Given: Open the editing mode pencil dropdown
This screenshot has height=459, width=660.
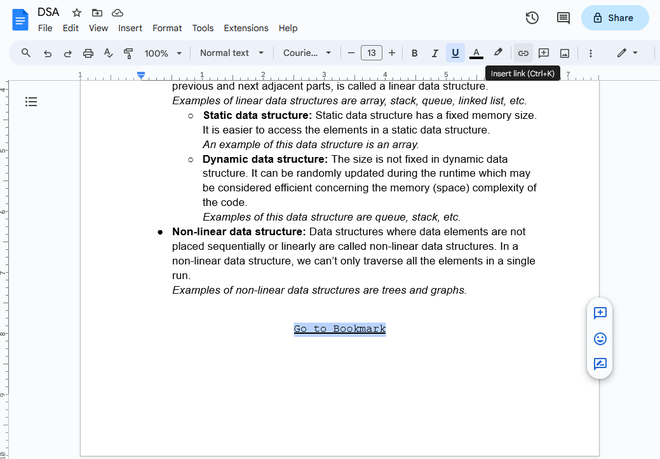Looking at the screenshot, I should (x=627, y=53).
